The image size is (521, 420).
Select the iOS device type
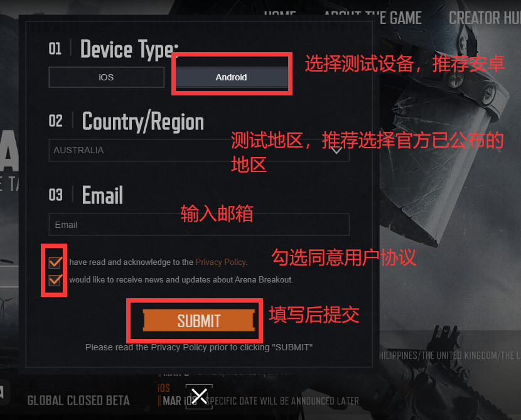coord(106,77)
